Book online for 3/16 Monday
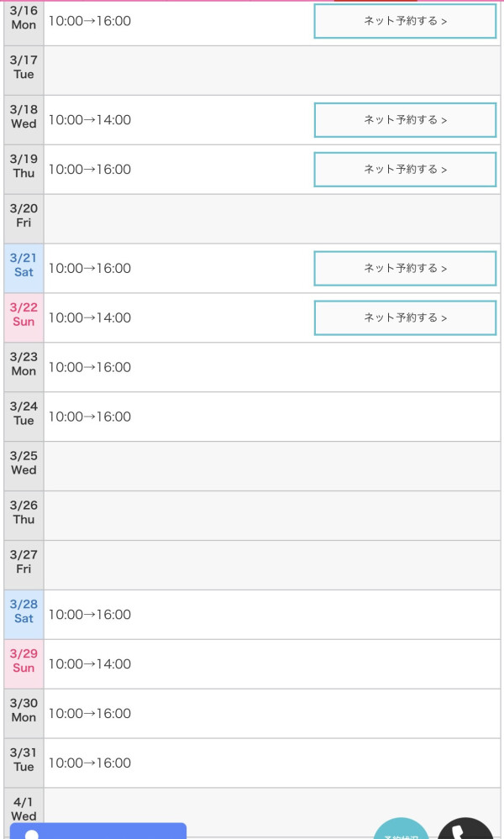Image resolution: width=504 pixels, height=839 pixels. click(x=405, y=21)
